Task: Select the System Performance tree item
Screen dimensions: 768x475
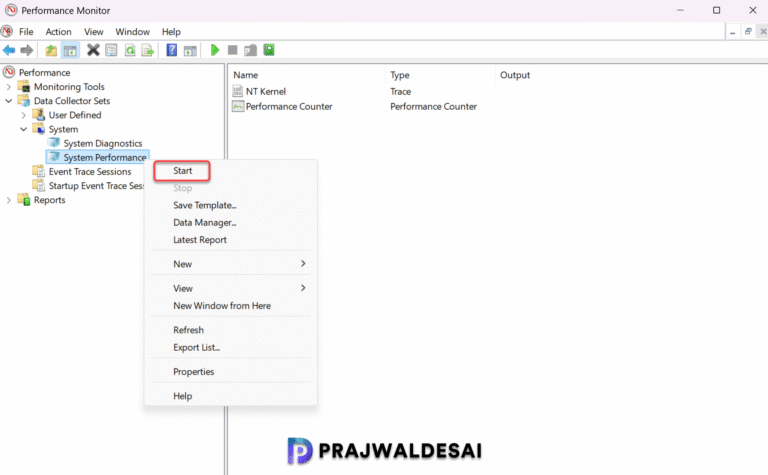Action: [105, 157]
